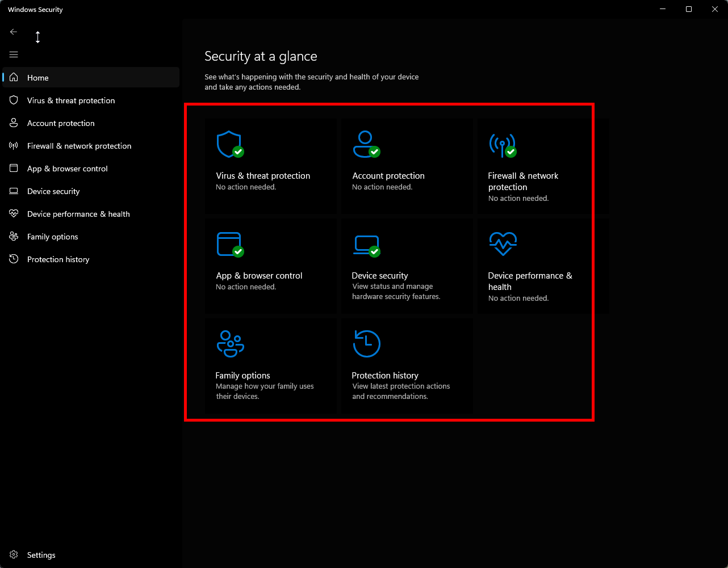Open Account protection from the sidebar
The height and width of the screenshot is (568, 728).
pyautogui.click(x=91, y=123)
